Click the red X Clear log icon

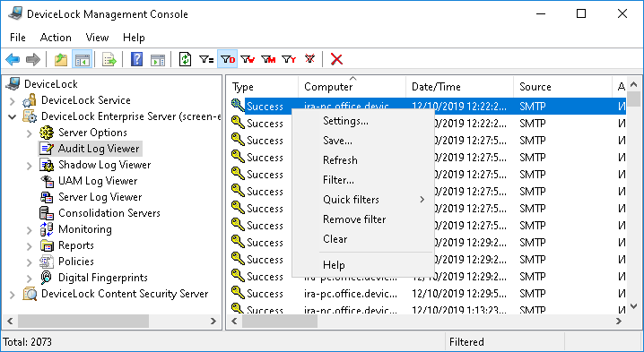pos(336,59)
